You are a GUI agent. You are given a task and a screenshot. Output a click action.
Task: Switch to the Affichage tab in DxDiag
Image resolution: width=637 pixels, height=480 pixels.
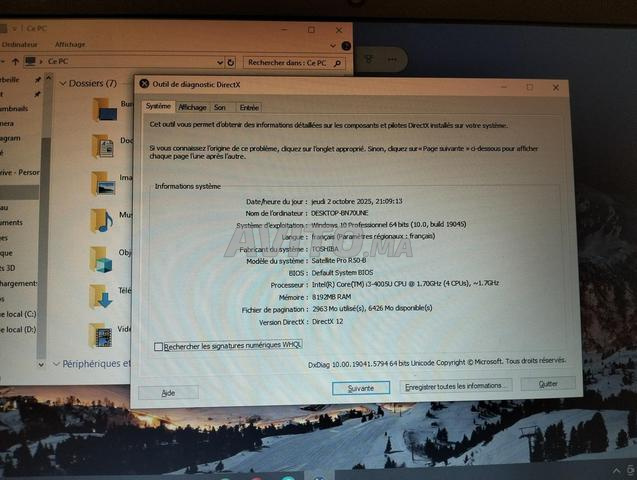click(x=192, y=107)
